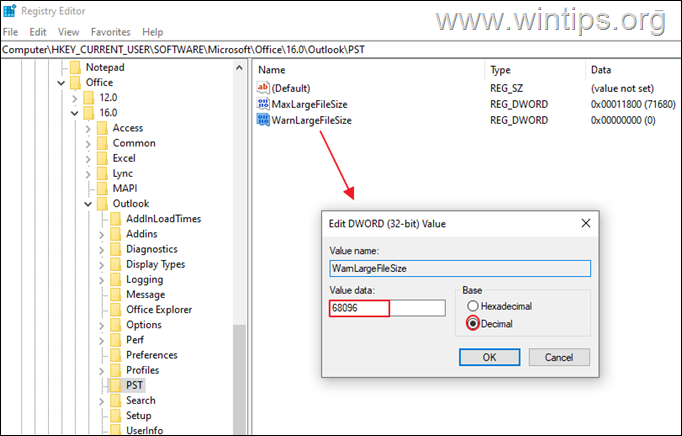Click the 16.0 folder icon
The width and height of the screenshot is (682, 436).
click(89, 113)
